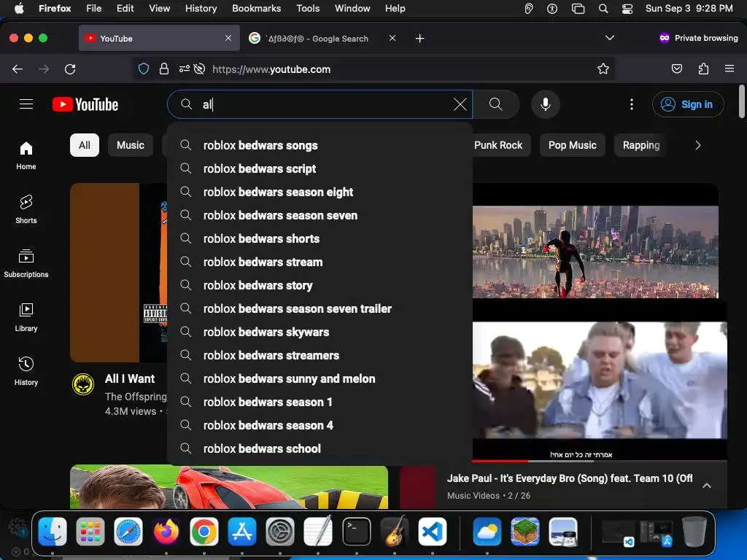Open Visual Studio Code from the dock
Screen dimensions: 747x560
pyautogui.click(x=433, y=532)
